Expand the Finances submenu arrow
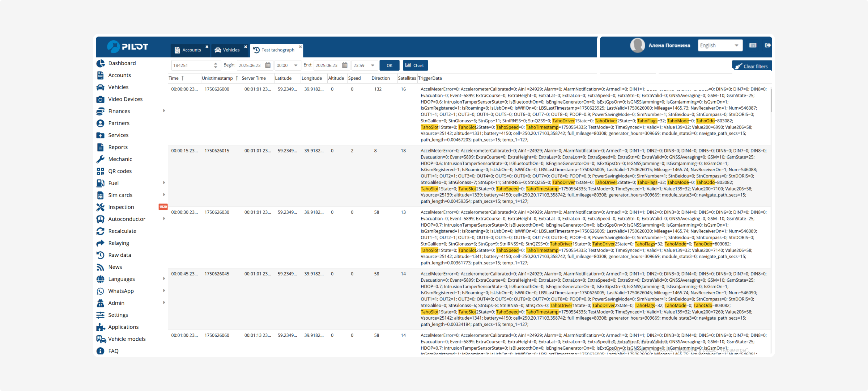This screenshot has height=391, width=868. pos(164,111)
